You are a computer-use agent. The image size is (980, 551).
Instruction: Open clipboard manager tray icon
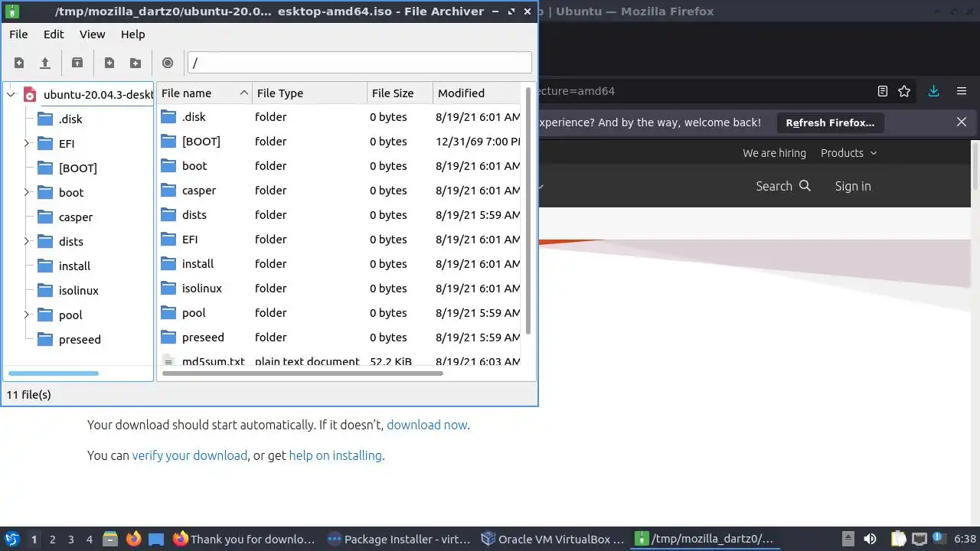click(899, 539)
